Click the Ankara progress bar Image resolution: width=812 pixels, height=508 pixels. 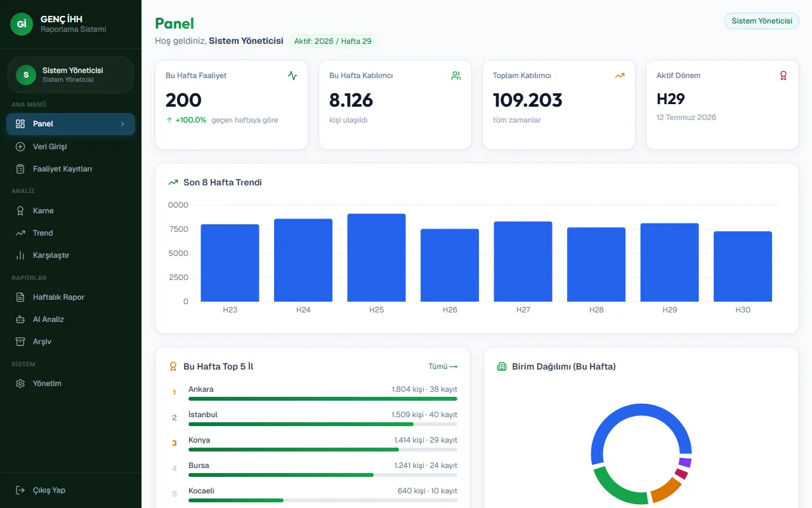point(323,399)
